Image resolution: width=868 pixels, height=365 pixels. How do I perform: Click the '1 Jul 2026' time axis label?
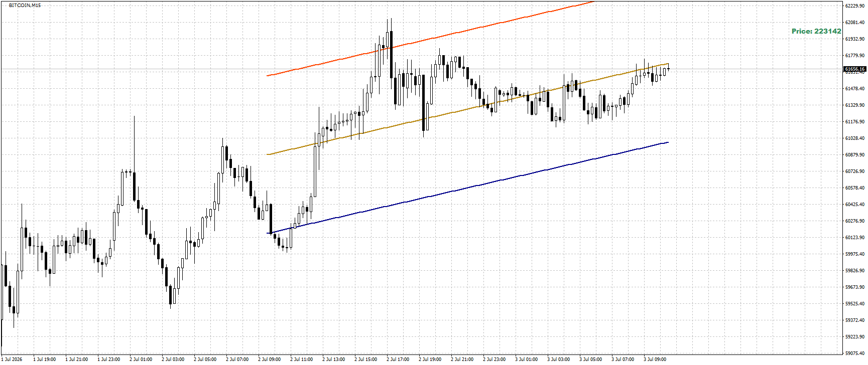pos(12,359)
